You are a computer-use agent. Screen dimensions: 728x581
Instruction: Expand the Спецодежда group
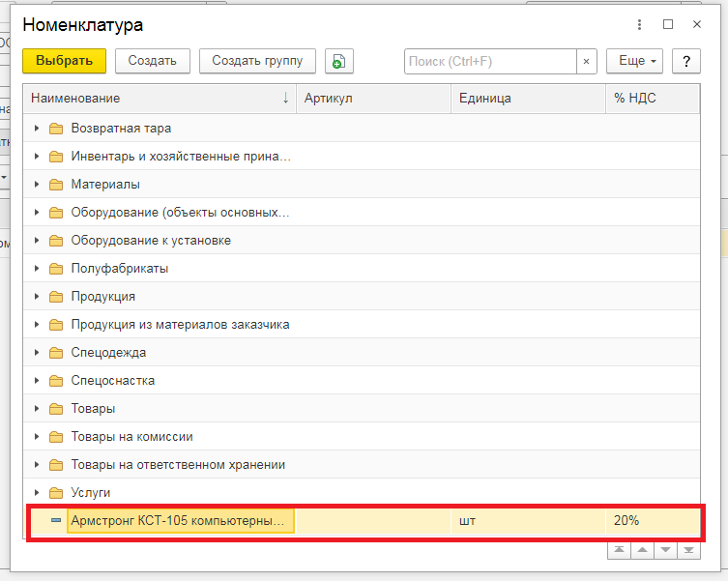point(37,353)
